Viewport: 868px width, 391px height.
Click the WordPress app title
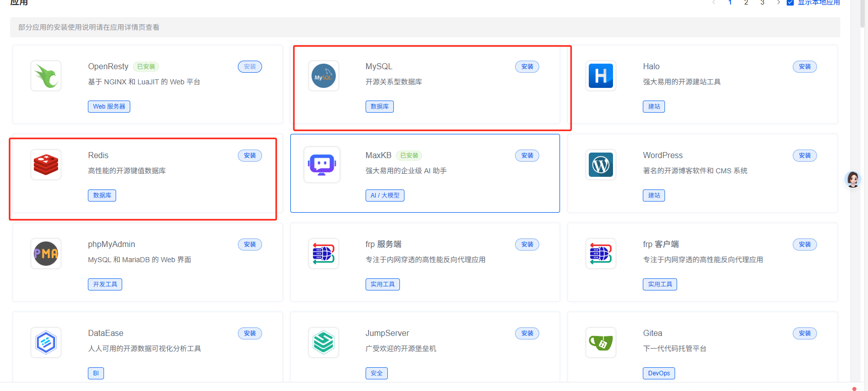pyautogui.click(x=663, y=156)
